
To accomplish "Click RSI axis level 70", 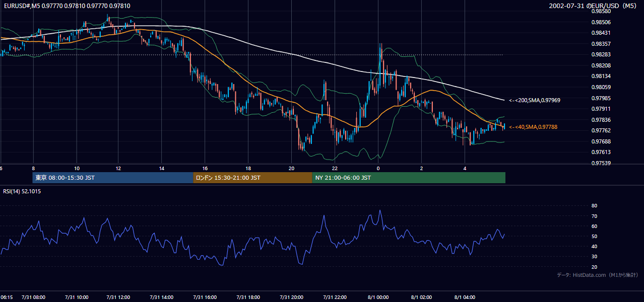I will tap(594, 216).
